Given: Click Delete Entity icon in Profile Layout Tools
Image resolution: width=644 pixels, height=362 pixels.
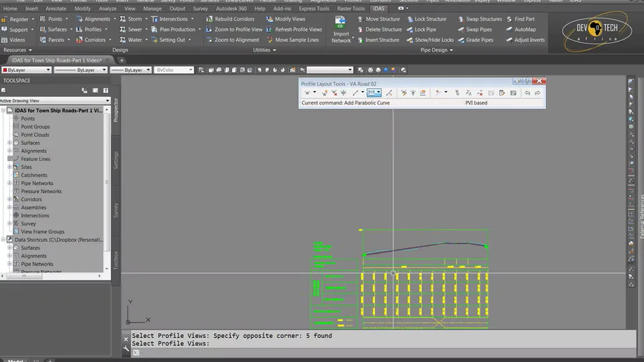Looking at the screenshot, I should click(x=479, y=93).
